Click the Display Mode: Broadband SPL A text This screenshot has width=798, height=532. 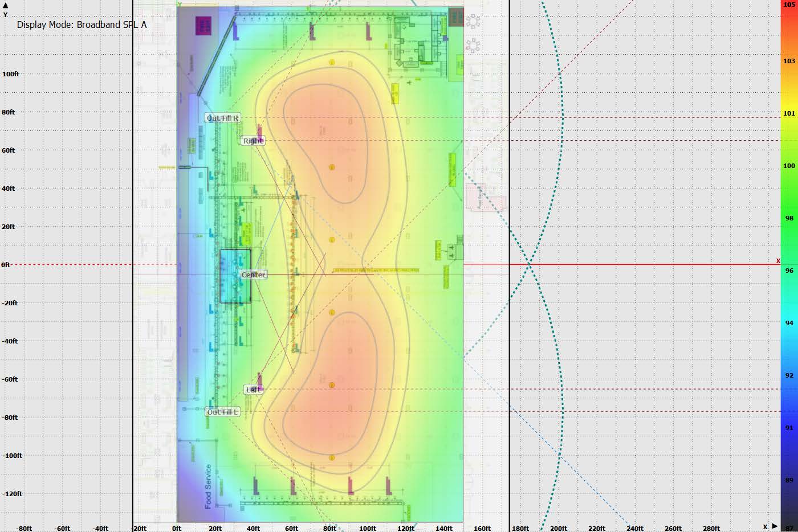82,24
